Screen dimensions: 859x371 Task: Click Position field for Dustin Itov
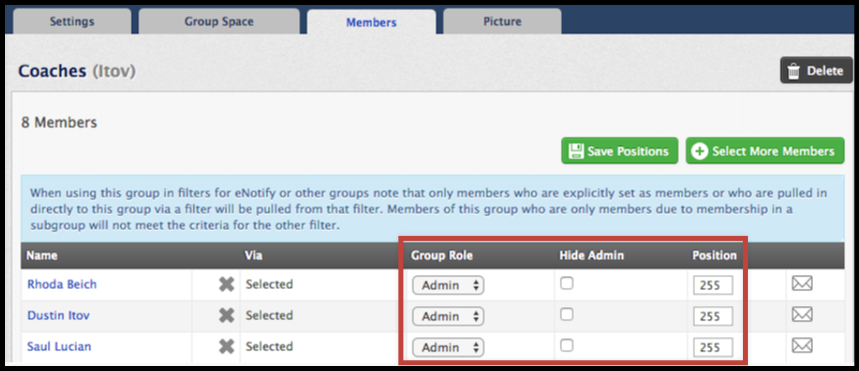[x=713, y=317]
